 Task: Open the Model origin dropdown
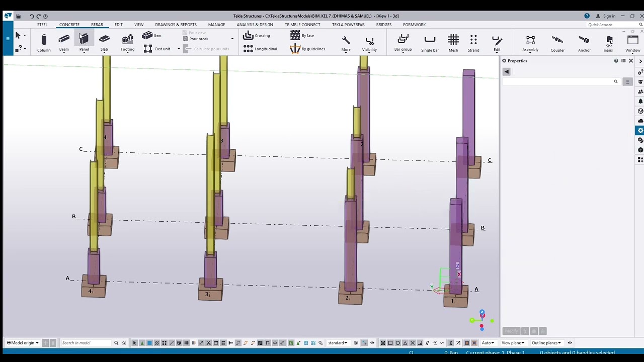click(x=23, y=343)
